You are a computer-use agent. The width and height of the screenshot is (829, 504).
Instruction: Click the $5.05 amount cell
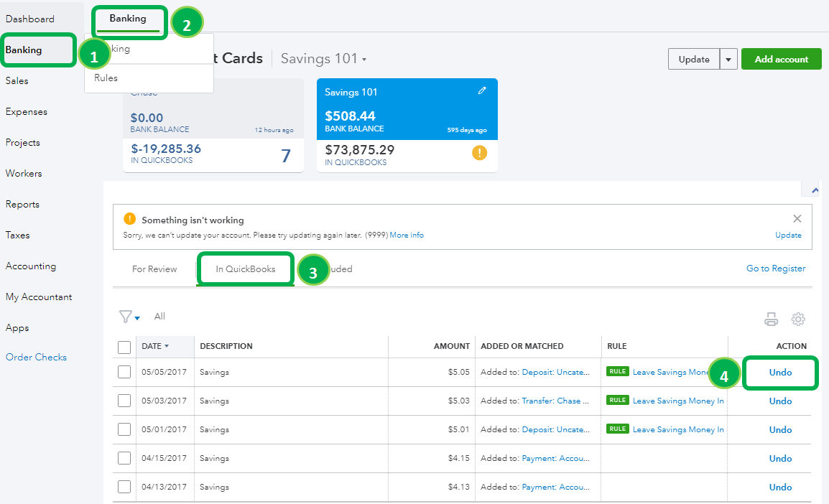click(458, 372)
